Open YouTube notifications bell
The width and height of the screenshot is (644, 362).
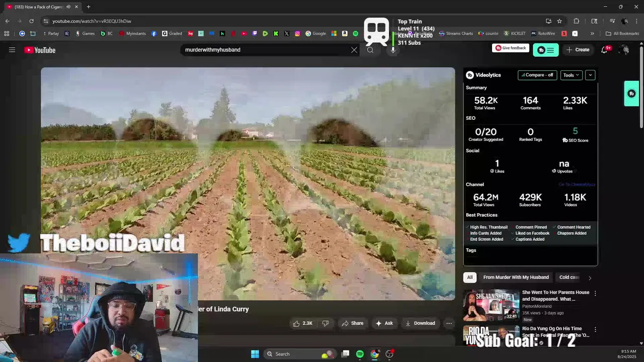coord(604,50)
